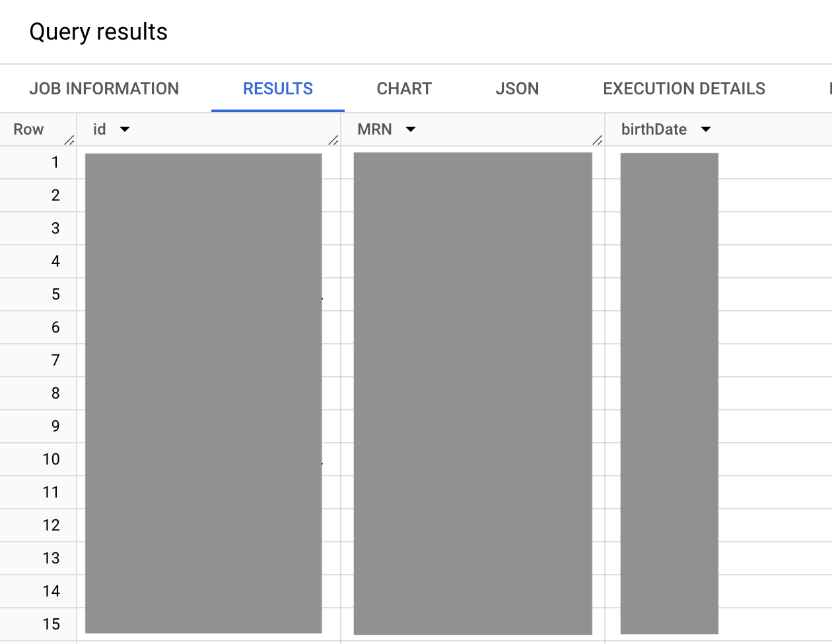
Task: Open the MRN column dropdown arrow
Action: (x=411, y=129)
